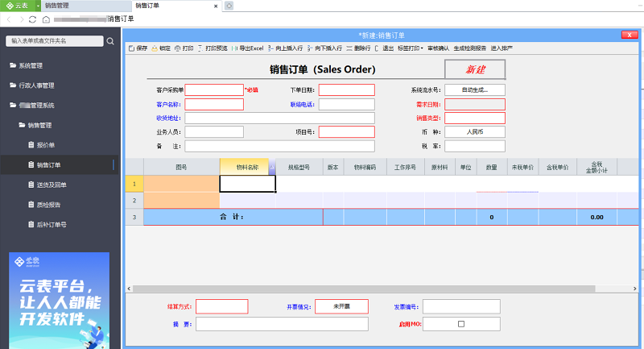The width and height of the screenshot is (644, 349).
Task: Click the browser back arrow
Action: pyautogui.click(x=9, y=19)
